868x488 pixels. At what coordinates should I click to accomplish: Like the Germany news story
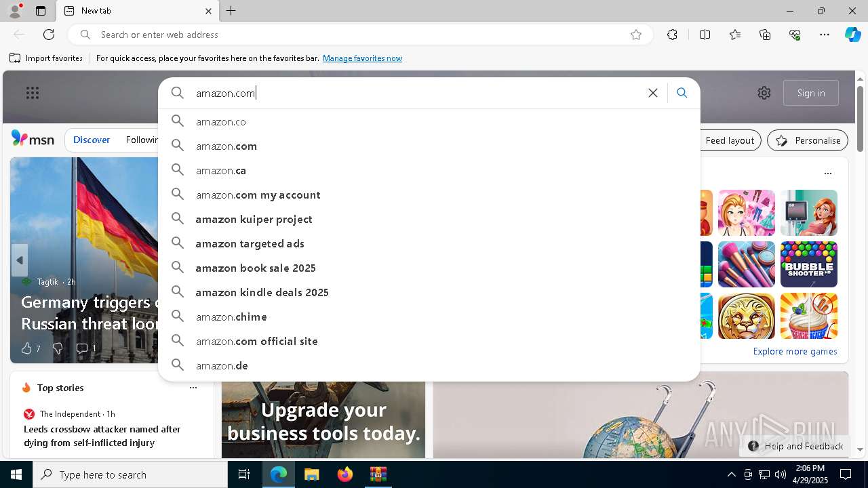coord(31,348)
